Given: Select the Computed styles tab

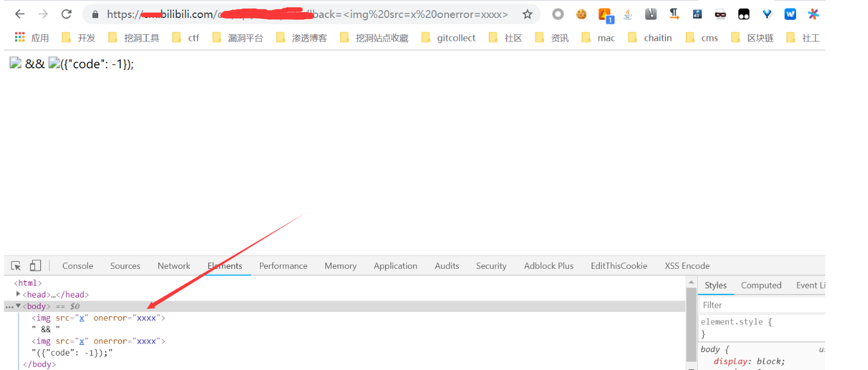Looking at the screenshot, I should point(761,285).
